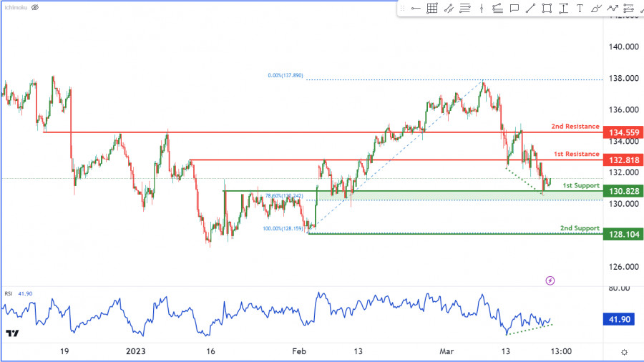Click the purple lightning event marker
The image size is (644, 362).
pos(550,280)
